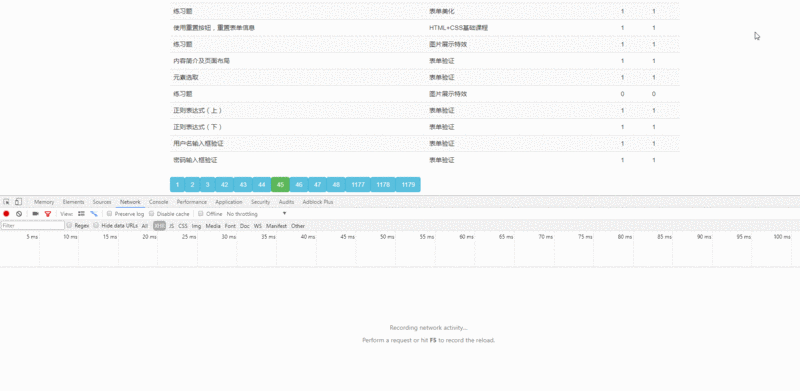Click the 50 ms timeline marker
The width and height of the screenshot is (800, 391).
(x=387, y=237)
